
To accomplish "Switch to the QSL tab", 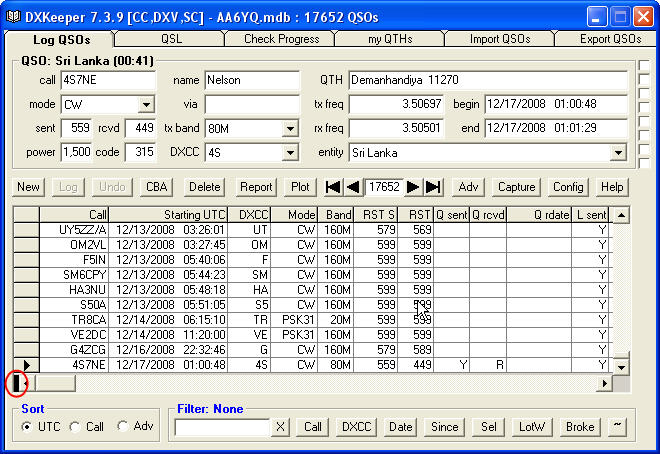I will (x=171, y=39).
